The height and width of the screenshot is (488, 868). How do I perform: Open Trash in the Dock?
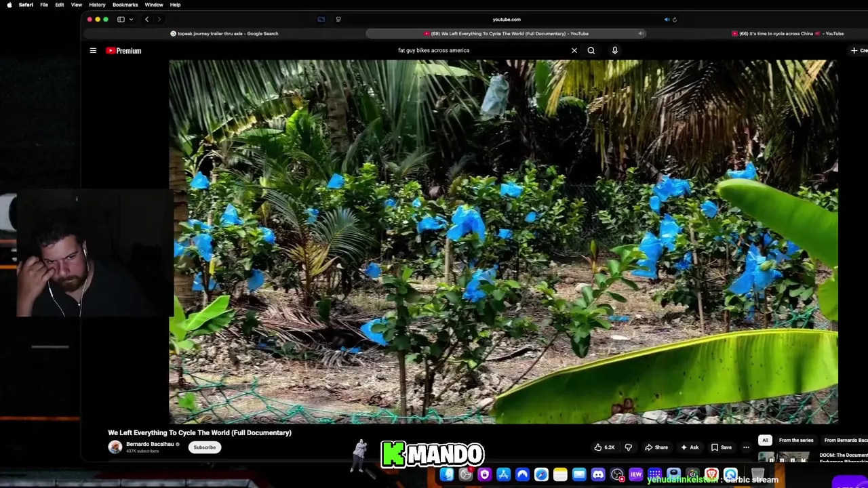(757, 474)
